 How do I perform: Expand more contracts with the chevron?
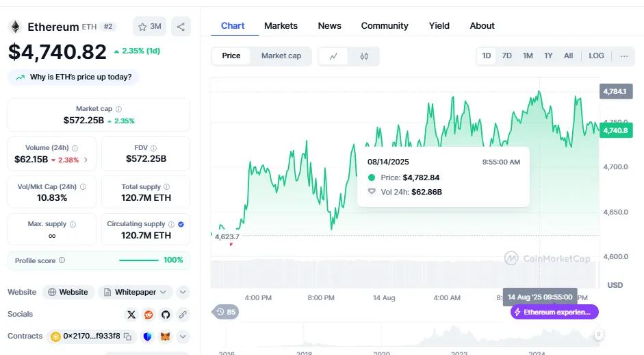tap(183, 336)
